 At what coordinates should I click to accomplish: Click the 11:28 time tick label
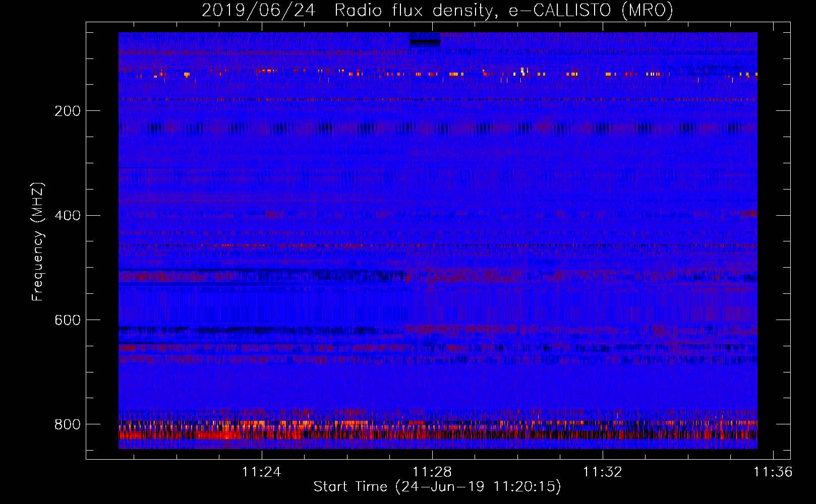click(x=432, y=472)
